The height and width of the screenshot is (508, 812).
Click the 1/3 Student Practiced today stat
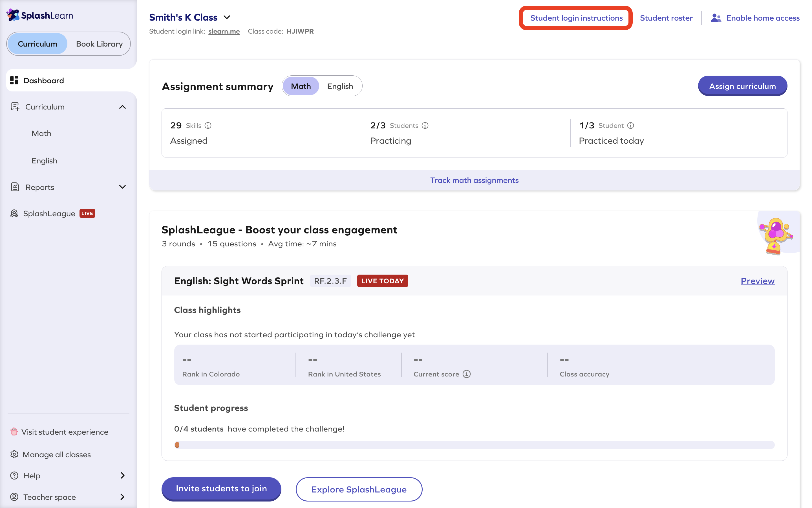(611, 133)
